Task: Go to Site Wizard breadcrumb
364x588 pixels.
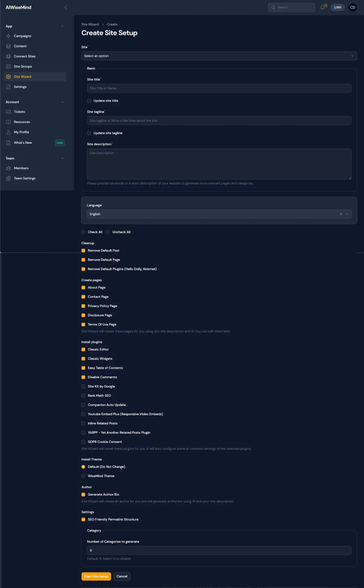Action: tap(90, 24)
